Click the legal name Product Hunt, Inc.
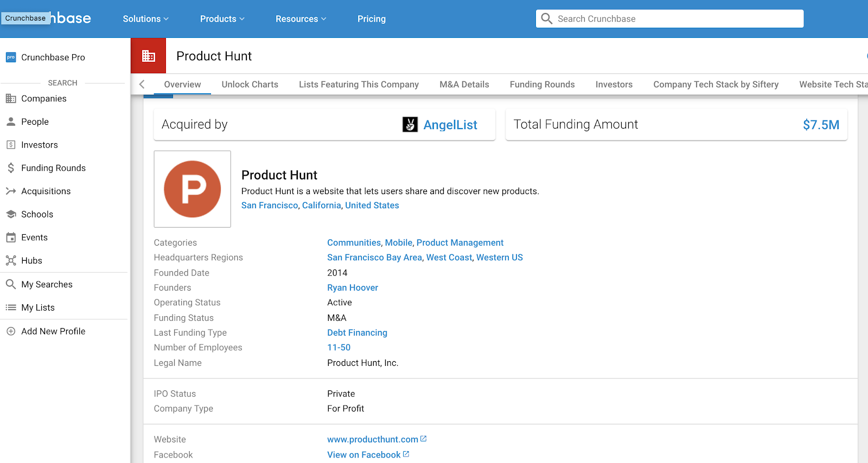The height and width of the screenshot is (463, 868). click(362, 363)
